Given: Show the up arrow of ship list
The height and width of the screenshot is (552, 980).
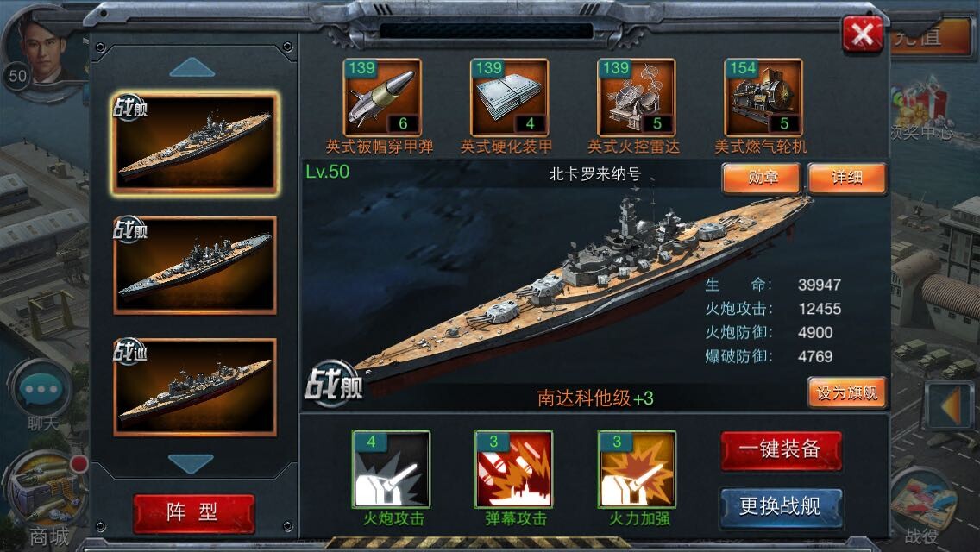Looking at the screenshot, I should 192,67.
